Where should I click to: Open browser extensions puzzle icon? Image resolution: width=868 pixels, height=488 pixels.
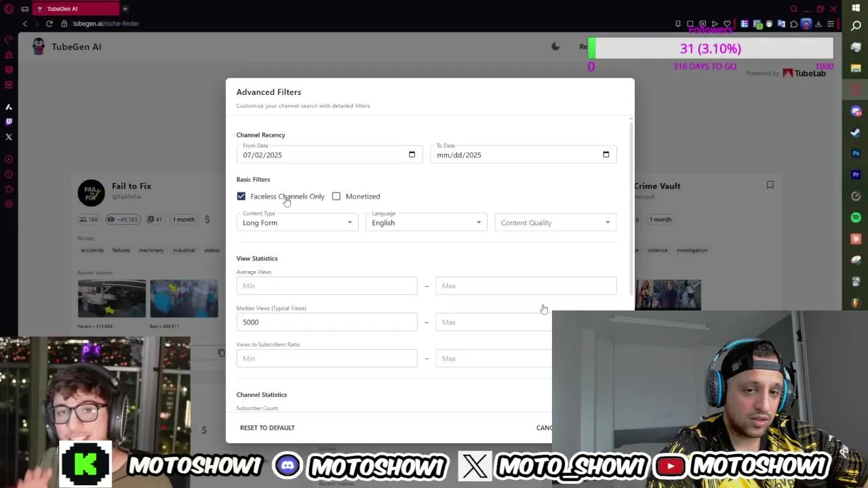793,24
